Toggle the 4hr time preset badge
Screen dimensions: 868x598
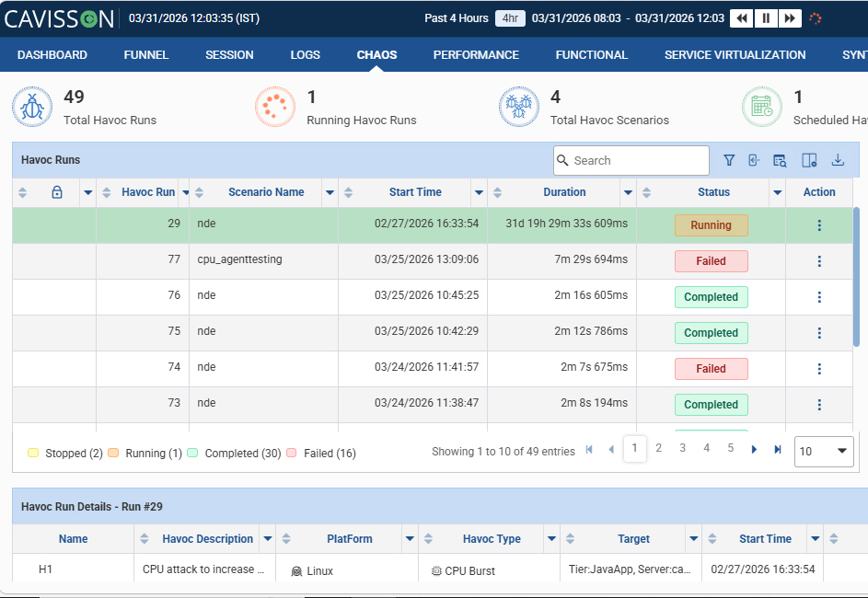click(x=510, y=18)
